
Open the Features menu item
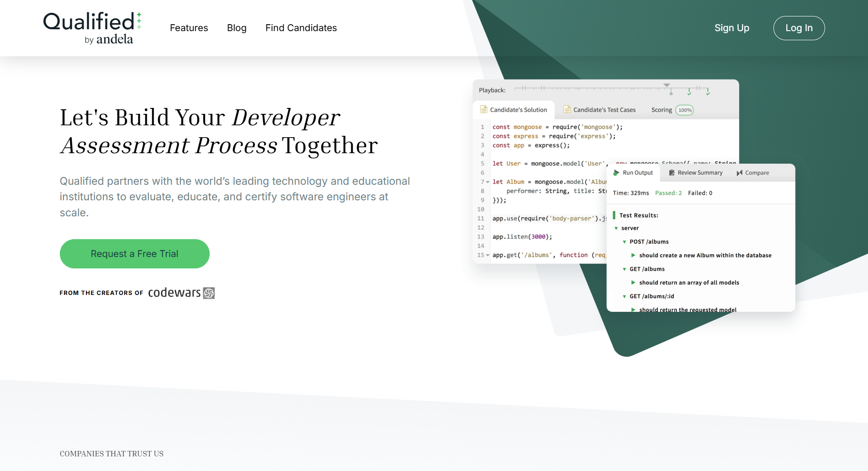point(189,28)
